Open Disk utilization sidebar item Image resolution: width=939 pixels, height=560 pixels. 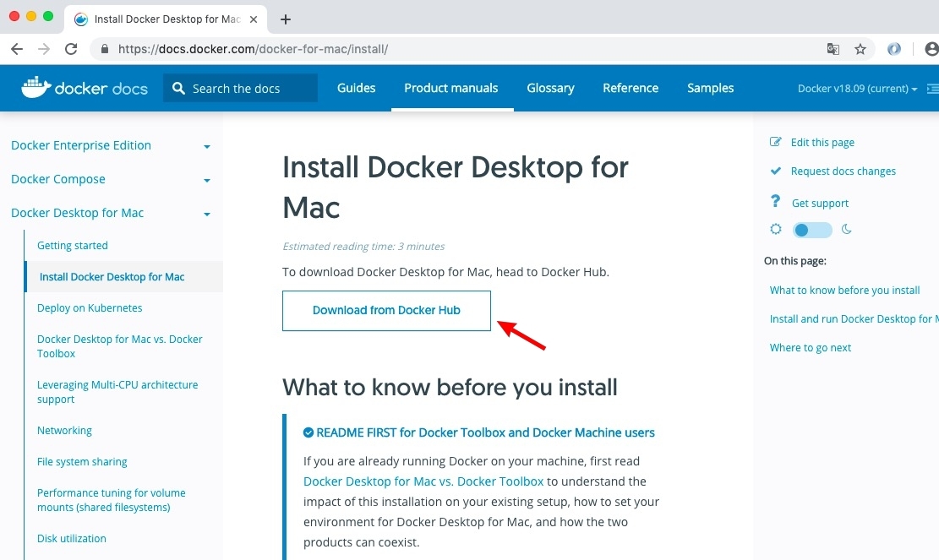72,539
